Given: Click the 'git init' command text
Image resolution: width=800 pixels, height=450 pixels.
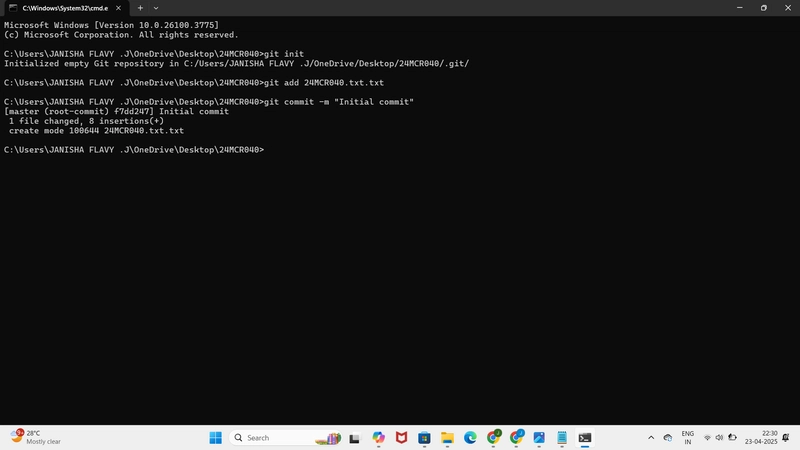Looking at the screenshot, I should 284,54.
